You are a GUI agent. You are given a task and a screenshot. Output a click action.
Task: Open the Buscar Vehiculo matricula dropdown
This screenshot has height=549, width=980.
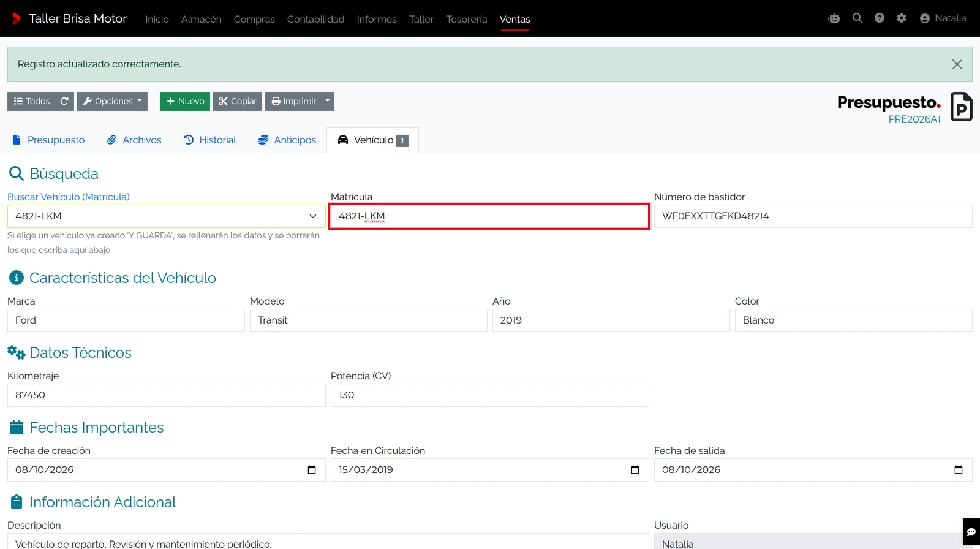click(166, 216)
